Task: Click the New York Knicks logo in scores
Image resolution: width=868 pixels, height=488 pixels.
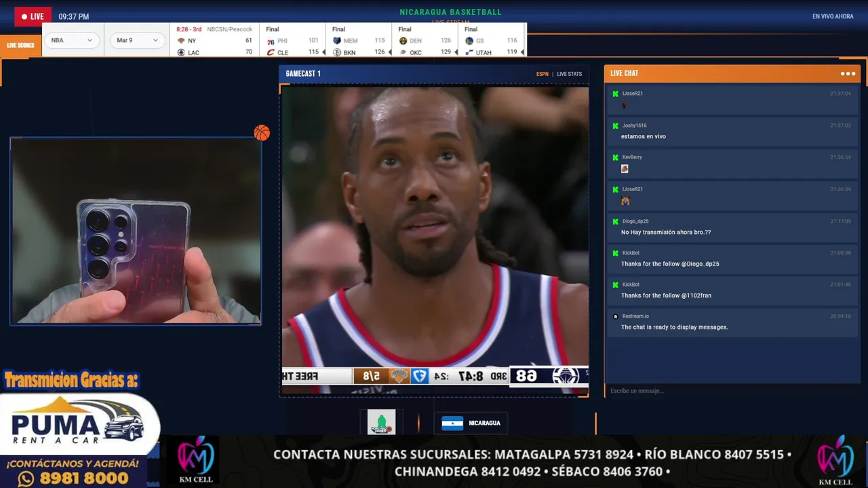Action: coord(181,41)
